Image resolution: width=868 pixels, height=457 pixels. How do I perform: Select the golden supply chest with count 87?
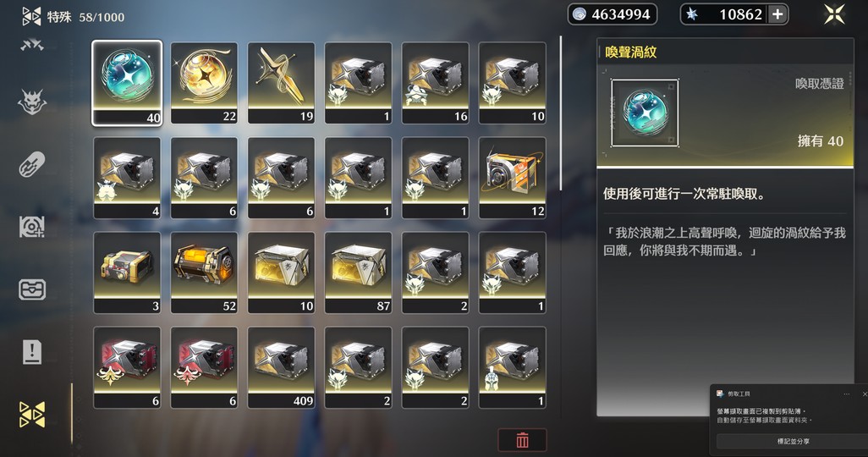coord(358,273)
